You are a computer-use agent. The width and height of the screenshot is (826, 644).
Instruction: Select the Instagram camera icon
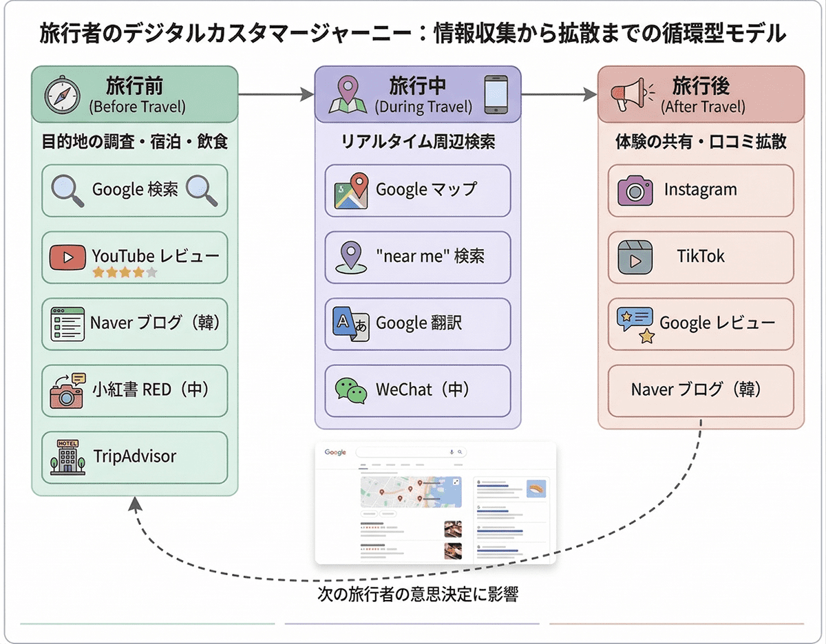[635, 191]
